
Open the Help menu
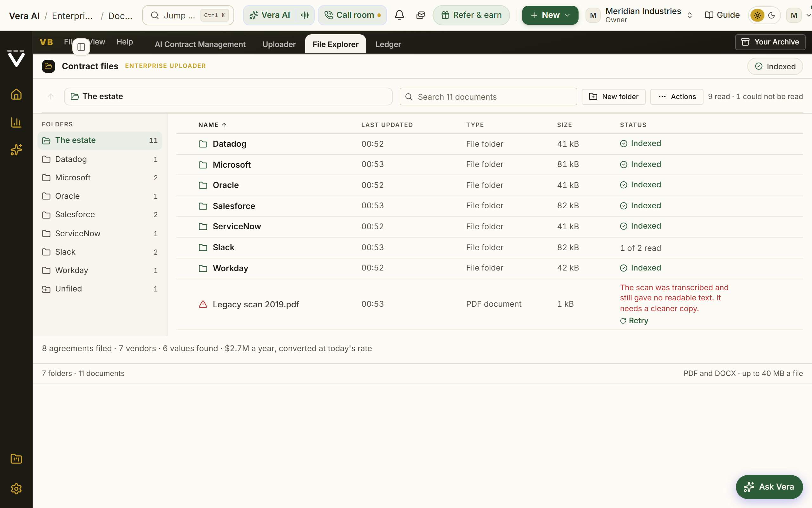(124, 42)
